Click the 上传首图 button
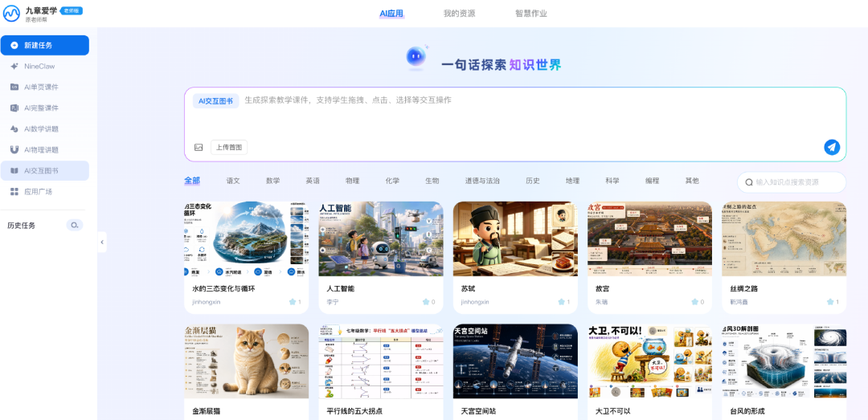Viewport: 868px width, 420px height. click(228, 147)
